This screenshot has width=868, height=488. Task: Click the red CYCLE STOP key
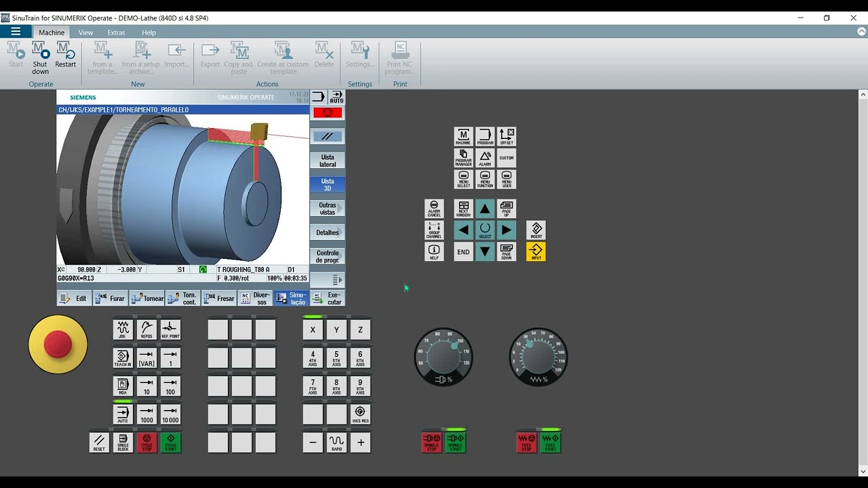click(x=146, y=443)
